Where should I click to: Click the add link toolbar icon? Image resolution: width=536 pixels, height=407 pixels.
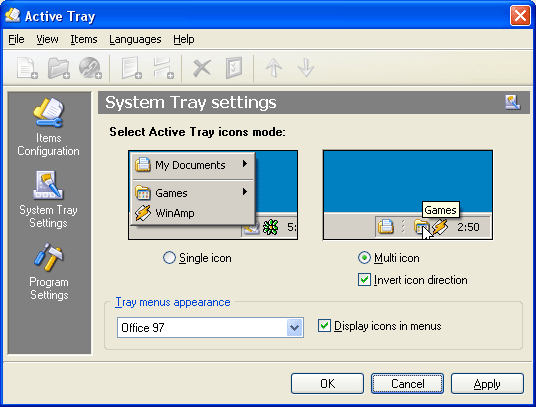tap(90, 68)
